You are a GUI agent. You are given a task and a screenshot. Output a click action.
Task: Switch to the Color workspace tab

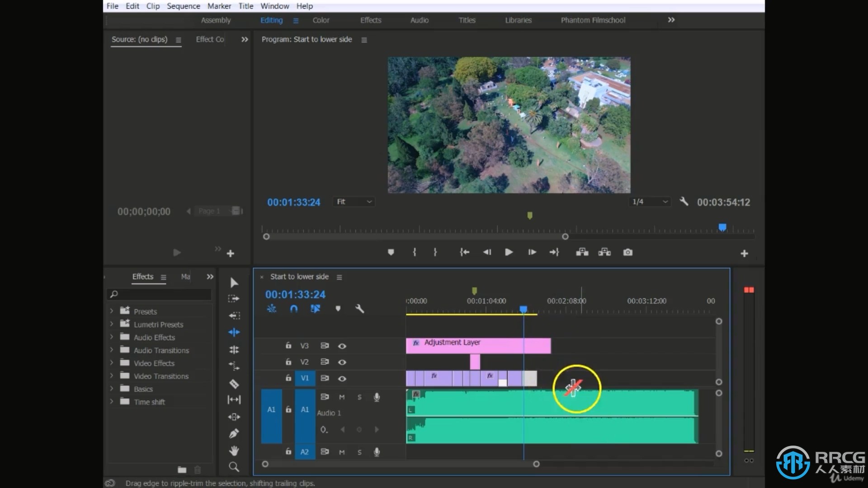point(321,20)
